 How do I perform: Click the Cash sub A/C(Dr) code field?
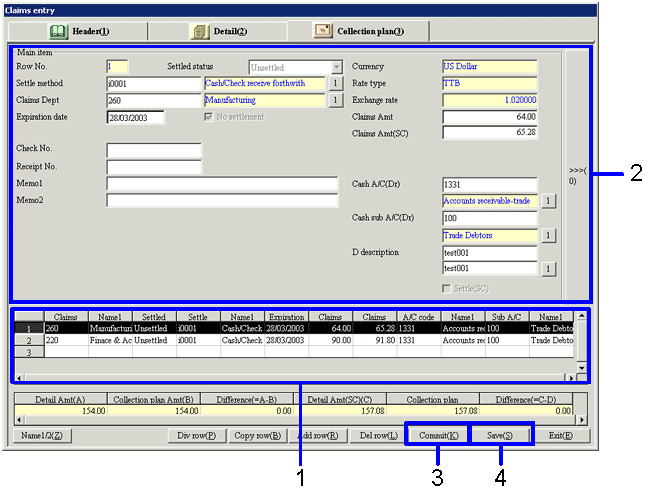coord(490,218)
